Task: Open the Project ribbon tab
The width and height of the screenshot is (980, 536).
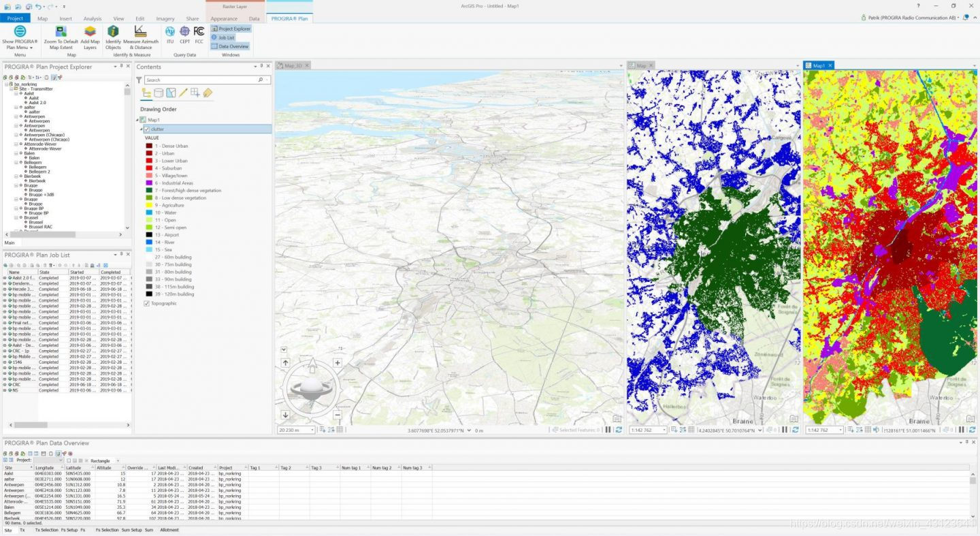Action: click(15, 18)
